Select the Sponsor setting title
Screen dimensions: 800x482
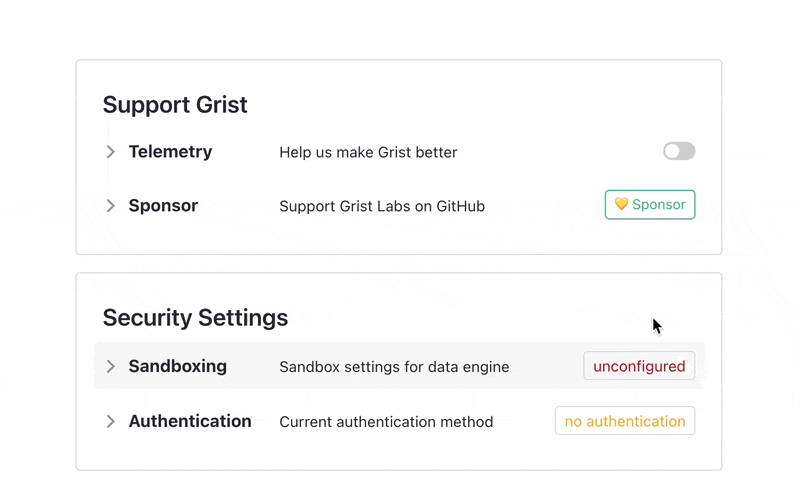coord(163,206)
